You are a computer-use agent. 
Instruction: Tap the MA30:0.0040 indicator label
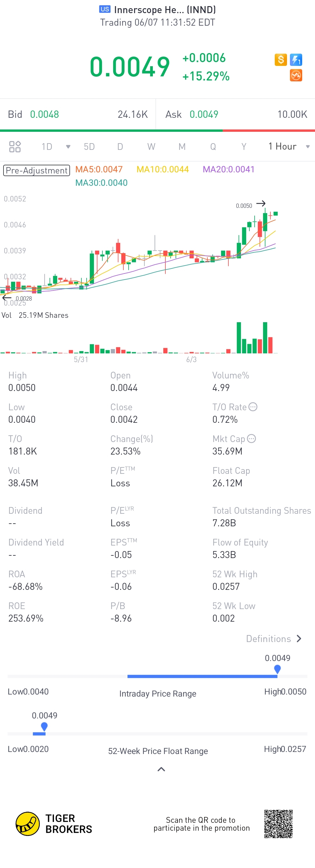[x=101, y=183]
